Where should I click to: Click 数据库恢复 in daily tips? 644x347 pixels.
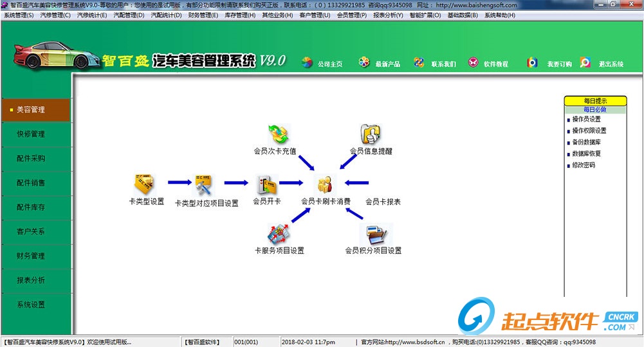click(586, 154)
